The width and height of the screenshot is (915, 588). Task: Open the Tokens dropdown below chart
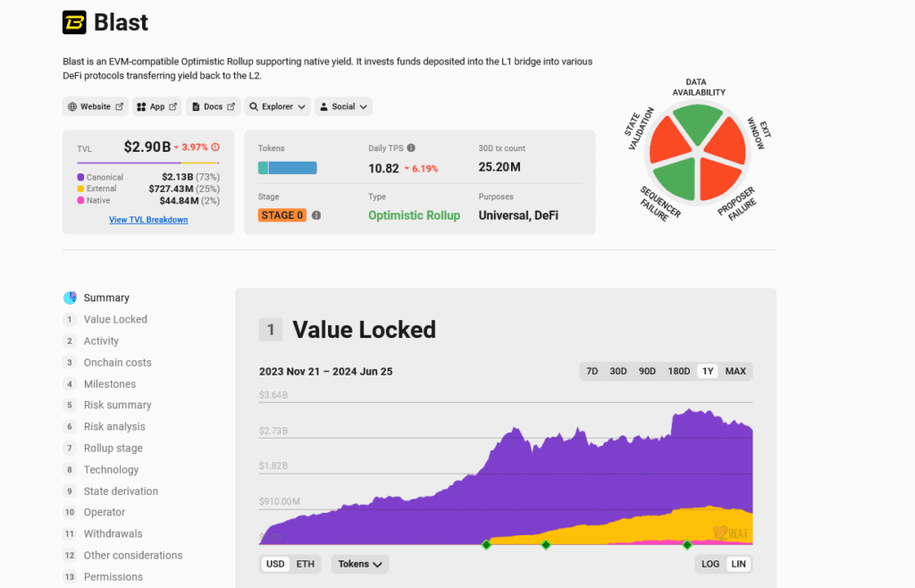coord(360,564)
